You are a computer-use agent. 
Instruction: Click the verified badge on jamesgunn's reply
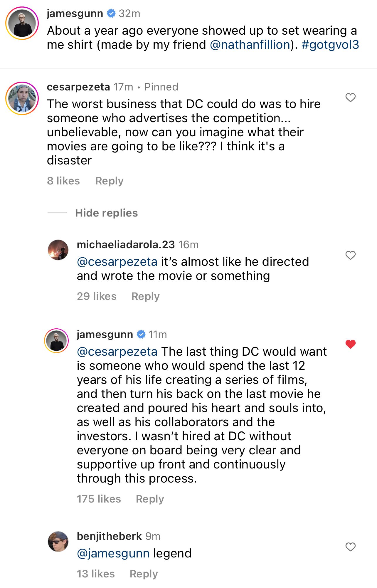pos(142,334)
